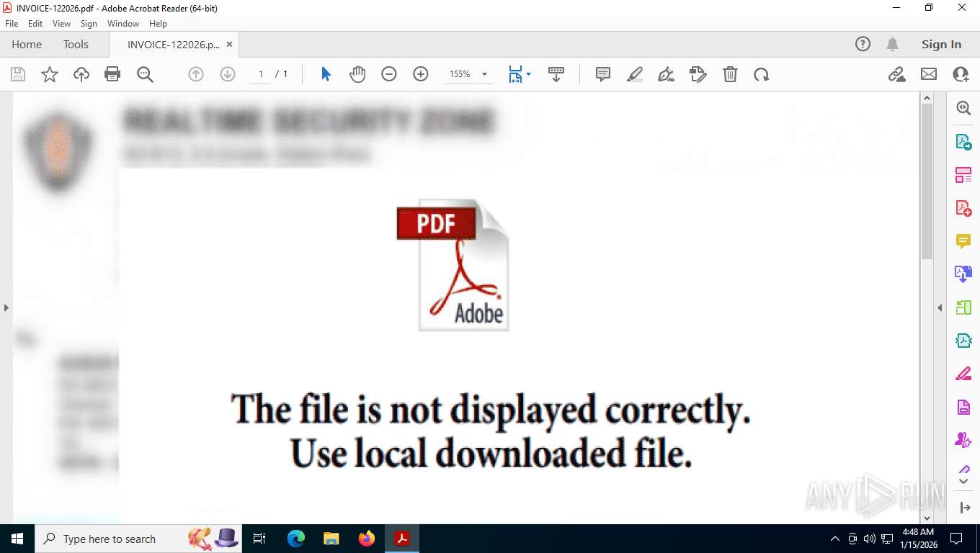Click the Adobe PDF image in the document
This screenshot has height=553, width=980.
453,265
